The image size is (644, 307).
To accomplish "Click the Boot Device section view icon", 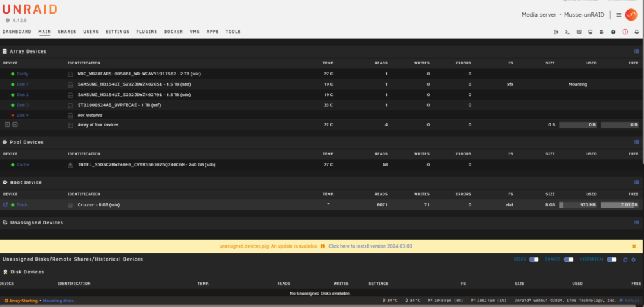I will (637, 183).
